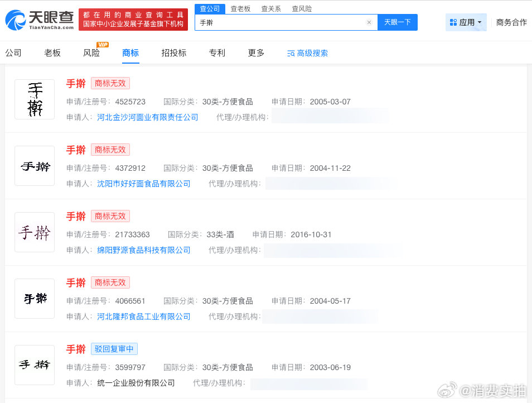Click the 高级搜索 filter icon
The width and height of the screenshot is (532, 403).
[x=291, y=53]
